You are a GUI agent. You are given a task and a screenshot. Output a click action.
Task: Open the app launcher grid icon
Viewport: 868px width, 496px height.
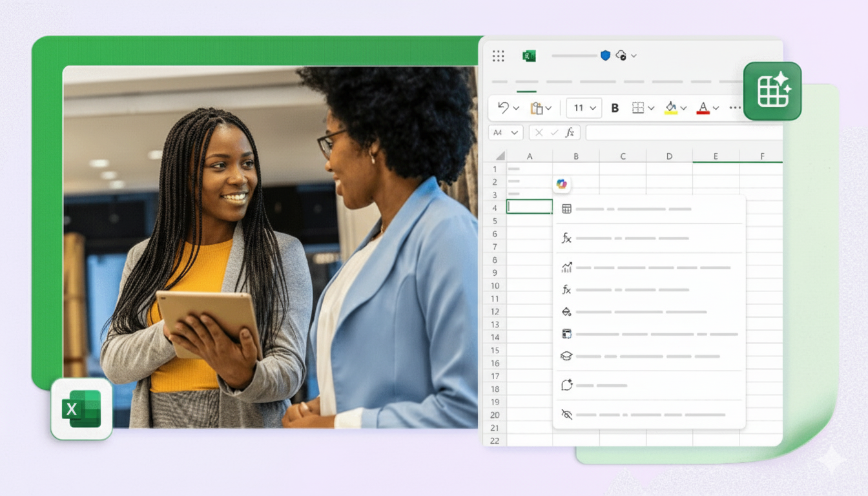tap(498, 56)
